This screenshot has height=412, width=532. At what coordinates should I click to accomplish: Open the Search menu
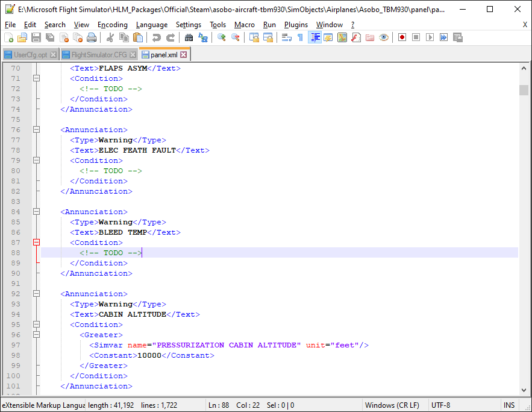(x=55, y=25)
